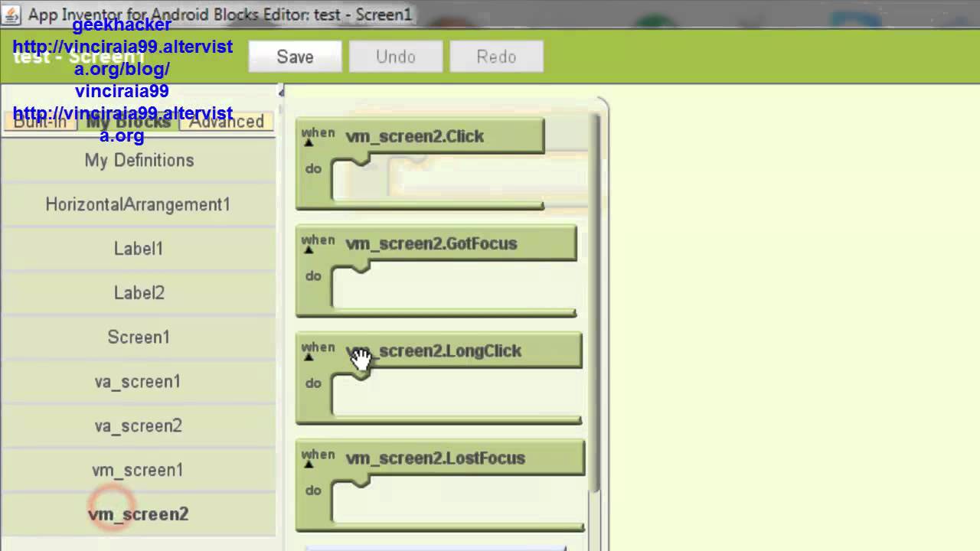980x551 pixels.
Task: Select vm_screen2 in the blocks list
Action: click(139, 514)
